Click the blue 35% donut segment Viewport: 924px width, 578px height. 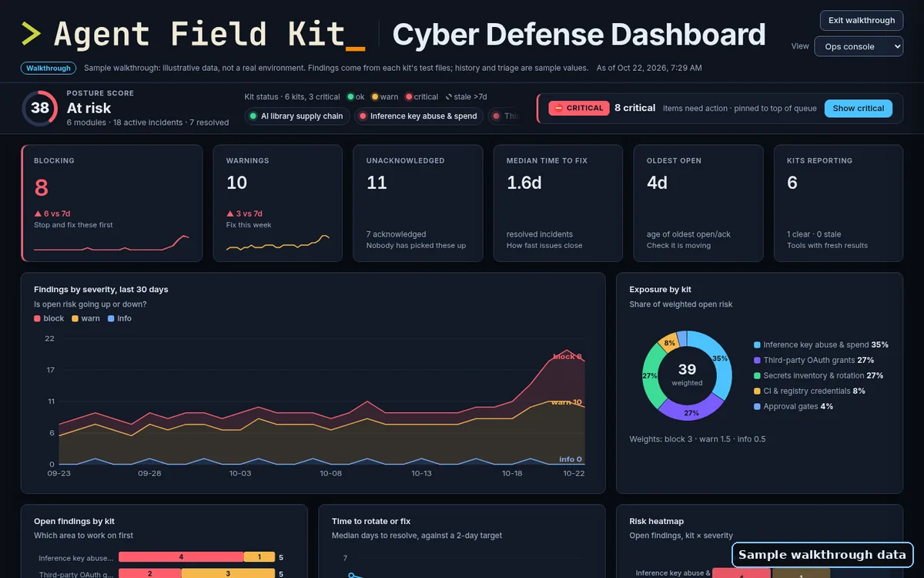[719, 358]
